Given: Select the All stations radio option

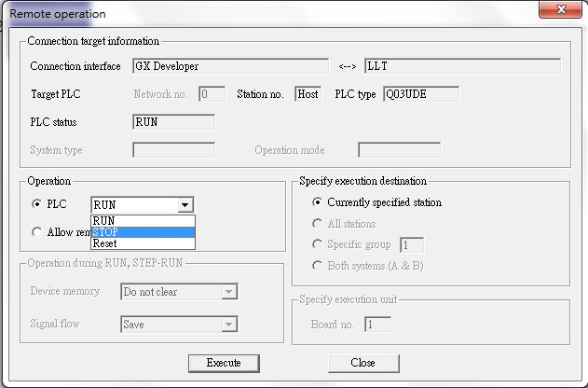Looking at the screenshot, I should (318, 224).
